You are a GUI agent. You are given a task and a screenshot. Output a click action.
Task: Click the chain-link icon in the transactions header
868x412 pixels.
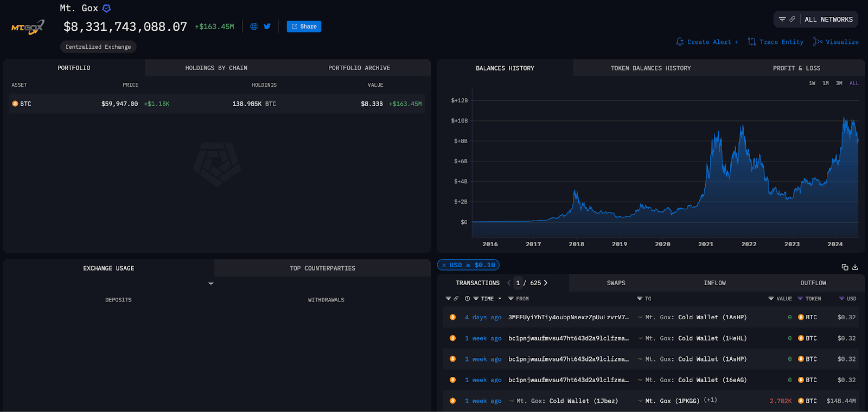[x=456, y=299]
